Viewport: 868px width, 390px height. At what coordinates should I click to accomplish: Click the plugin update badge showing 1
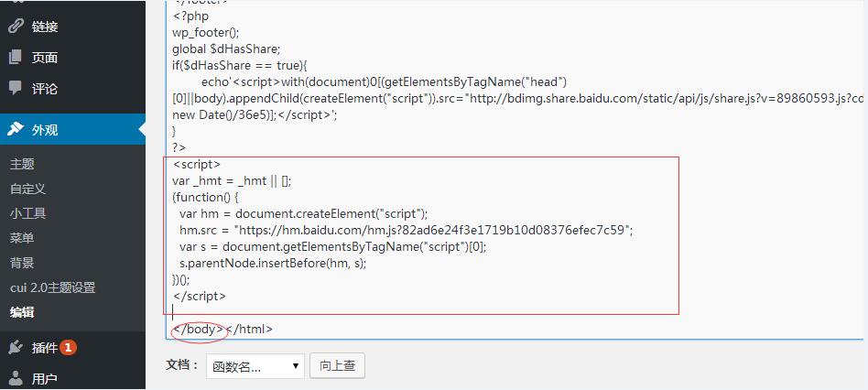[x=69, y=347]
